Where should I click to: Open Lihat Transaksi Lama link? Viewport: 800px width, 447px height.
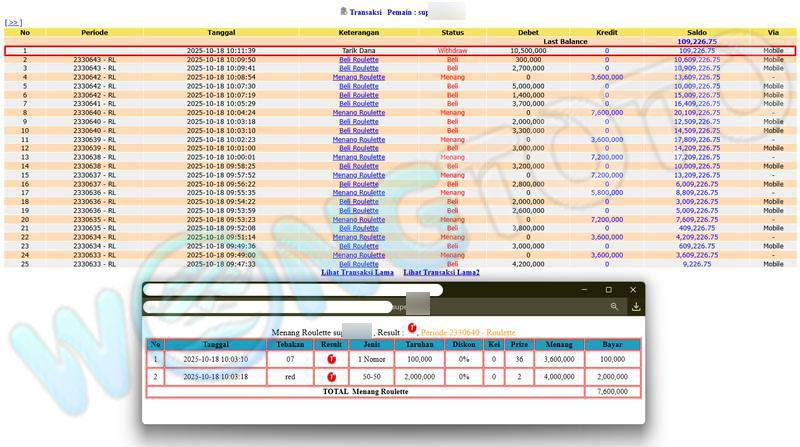click(357, 272)
